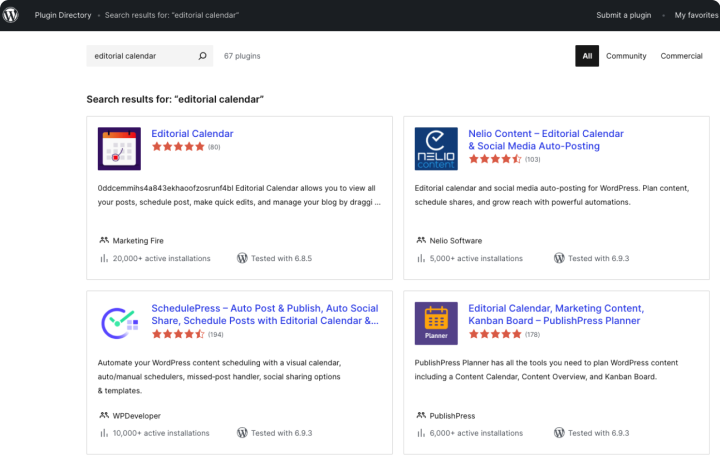Click the WordPress logo in header
The height and width of the screenshot is (460, 720).
coord(11,15)
